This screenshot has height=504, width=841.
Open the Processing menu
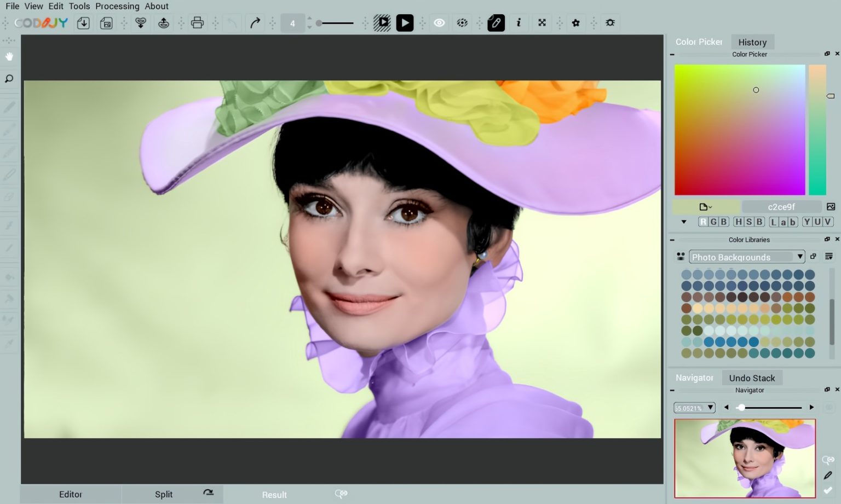point(117,6)
